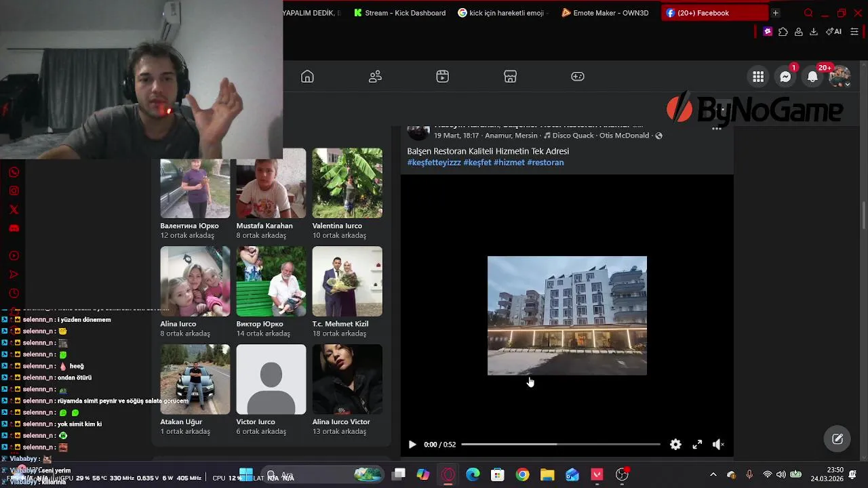
Task: Switch to Stream - Kick Dashboard tab
Action: tap(399, 13)
